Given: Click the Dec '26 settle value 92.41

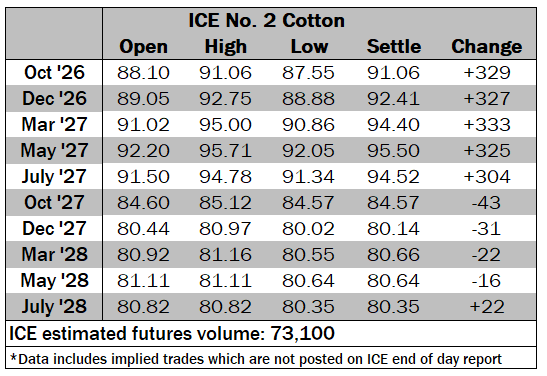Looking at the screenshot, I should (x=393, y=99).
